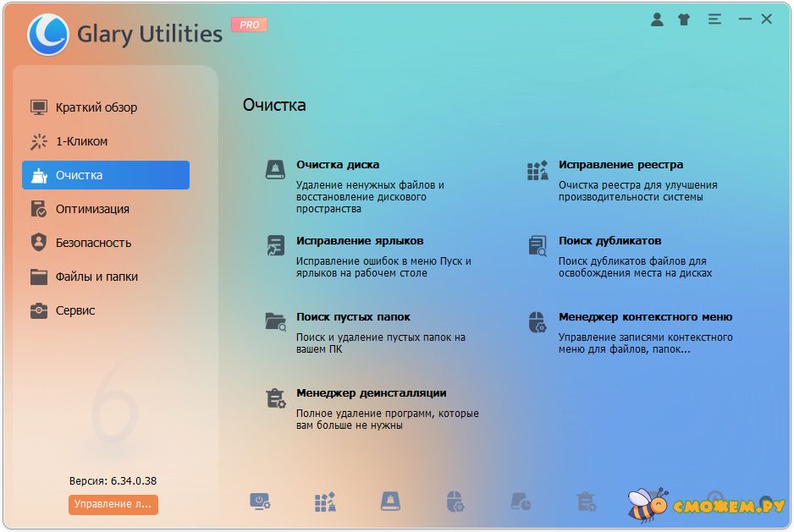This screenshot has height=532, width=794.
Task: Launch Исправление реестра registry cleaner
Action: point(620,165)
